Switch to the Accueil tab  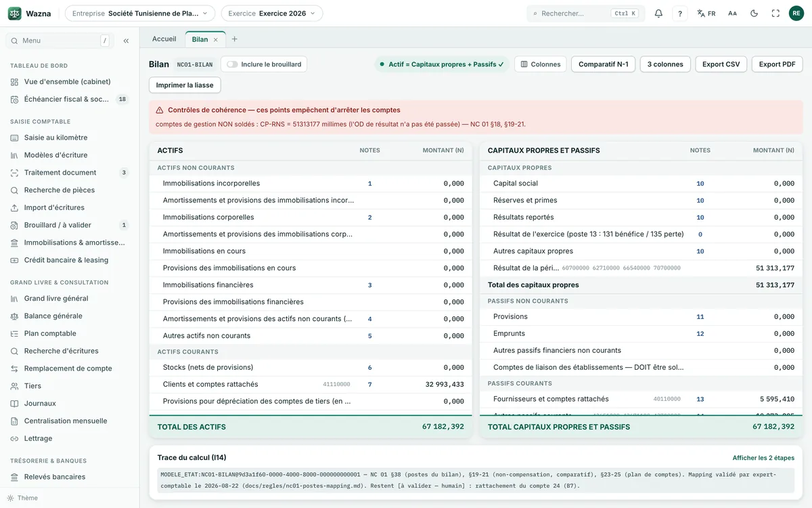coord(164,39)
